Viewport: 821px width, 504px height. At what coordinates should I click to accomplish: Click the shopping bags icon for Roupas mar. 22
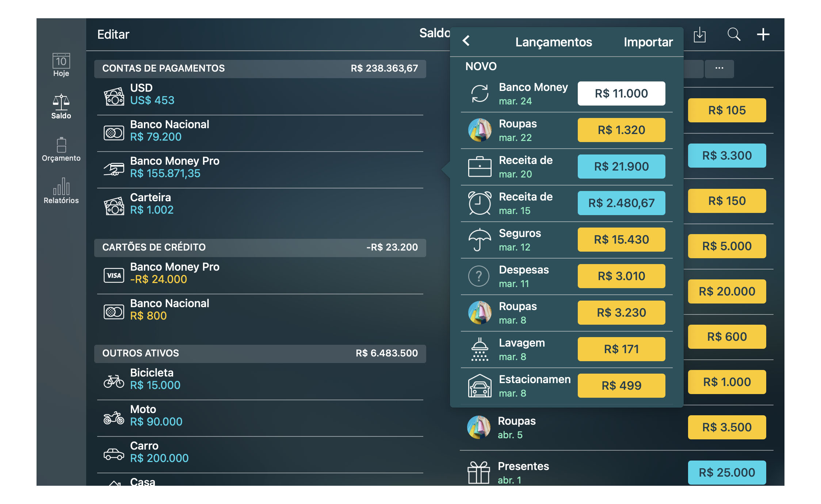click(480, 130)
